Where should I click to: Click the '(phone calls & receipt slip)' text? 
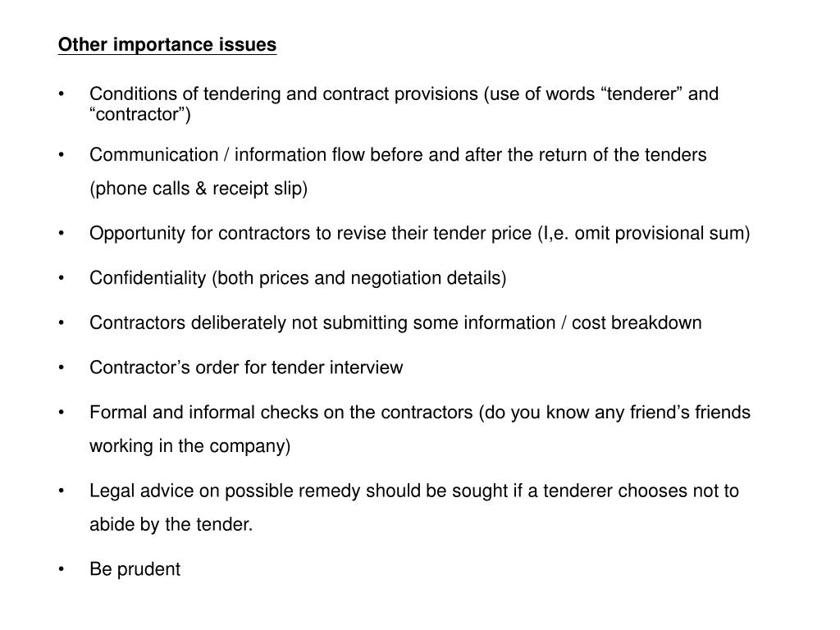[x=199, y=189]
